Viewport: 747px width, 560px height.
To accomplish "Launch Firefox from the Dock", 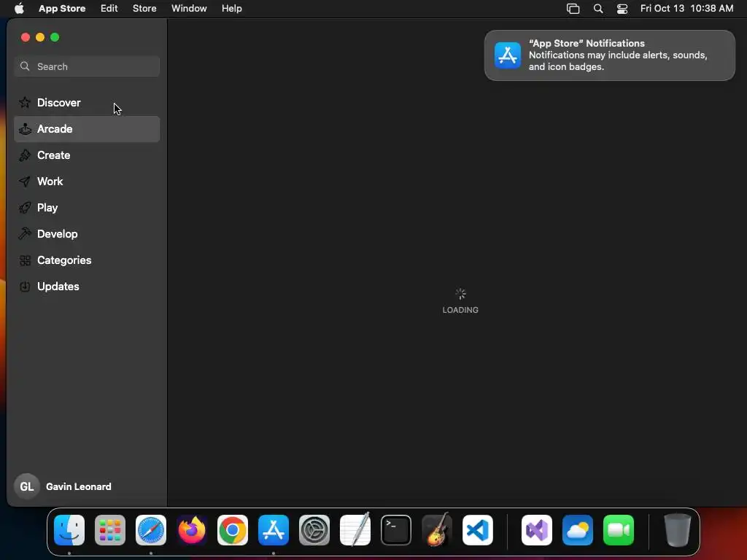I will [x=192, y=530].
